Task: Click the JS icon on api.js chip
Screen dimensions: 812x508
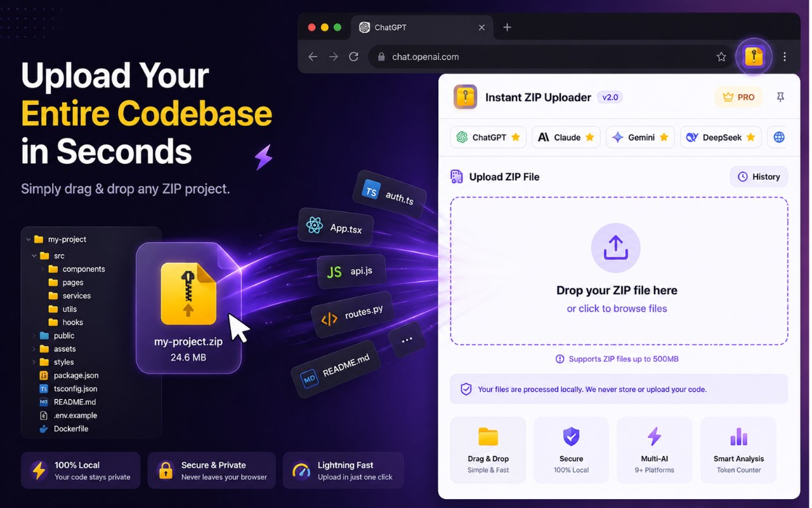Action: (x=334, y=272)
